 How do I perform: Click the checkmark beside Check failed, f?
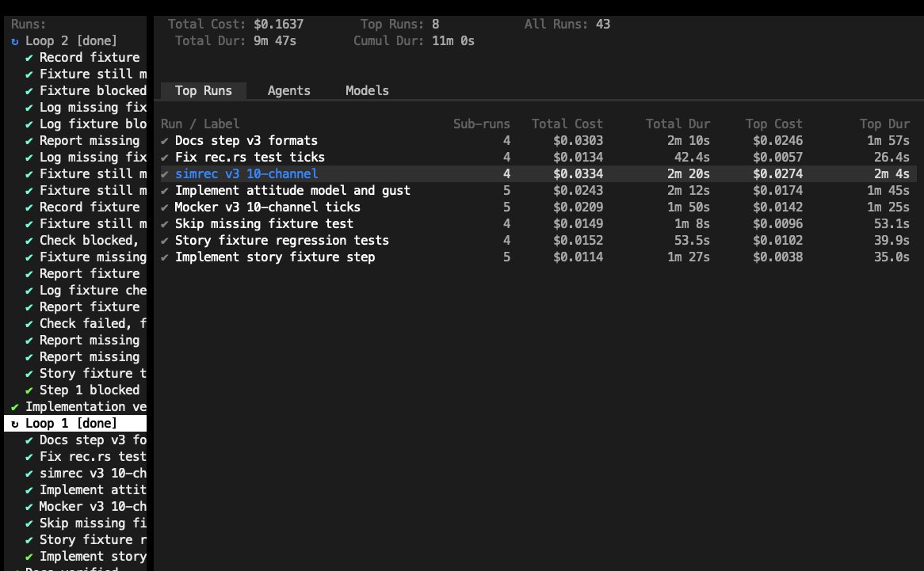pos(29,324)
